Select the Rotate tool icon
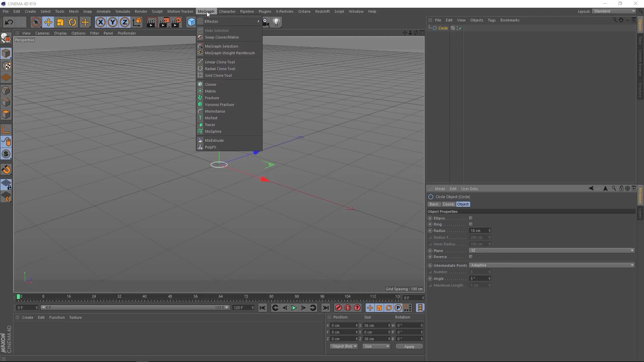644x362 pixels. [x=72, y=22]
